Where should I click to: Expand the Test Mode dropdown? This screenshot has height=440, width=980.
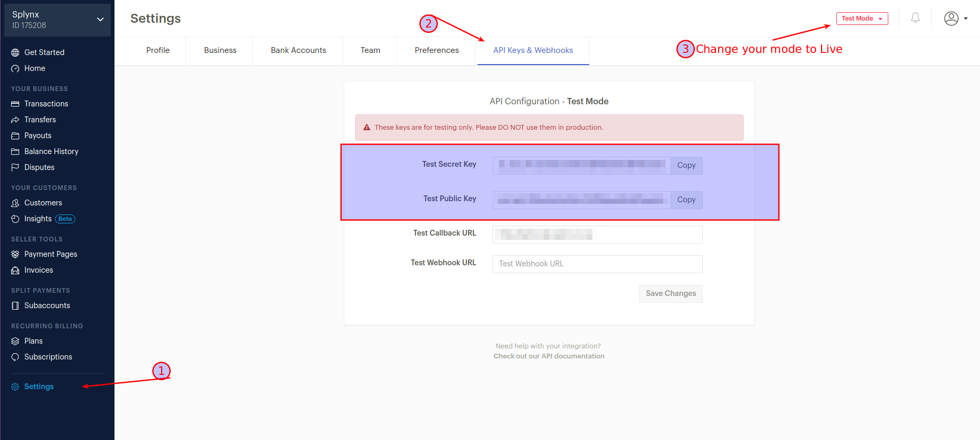point(862,19)
